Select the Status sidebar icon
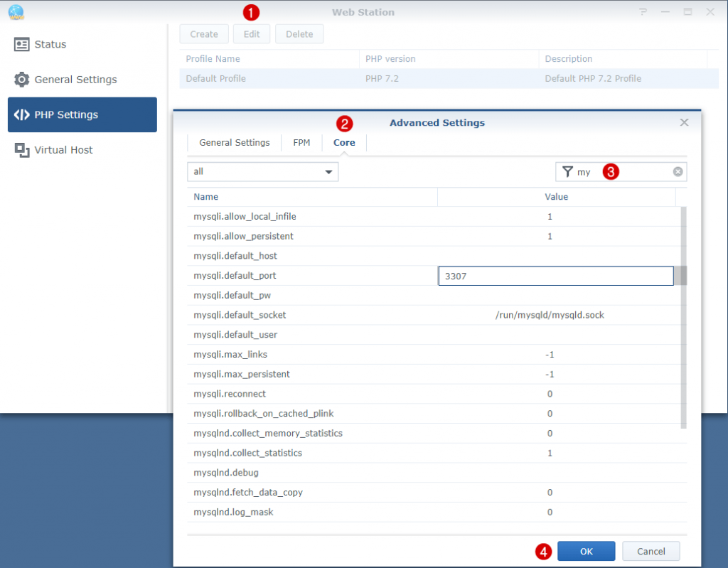This screenshot has width=728, height=568. click(21, 44)
